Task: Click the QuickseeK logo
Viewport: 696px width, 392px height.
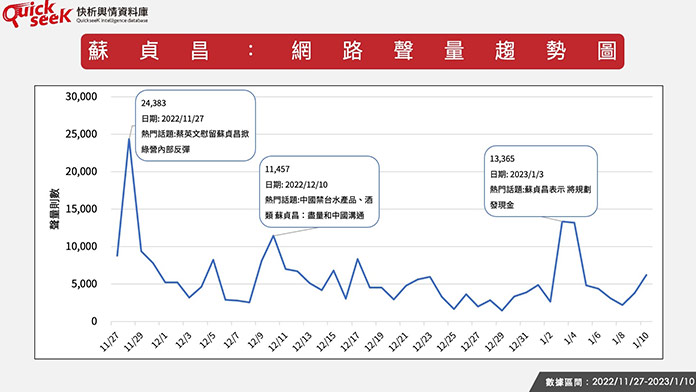Action: (x=37, y=13)
